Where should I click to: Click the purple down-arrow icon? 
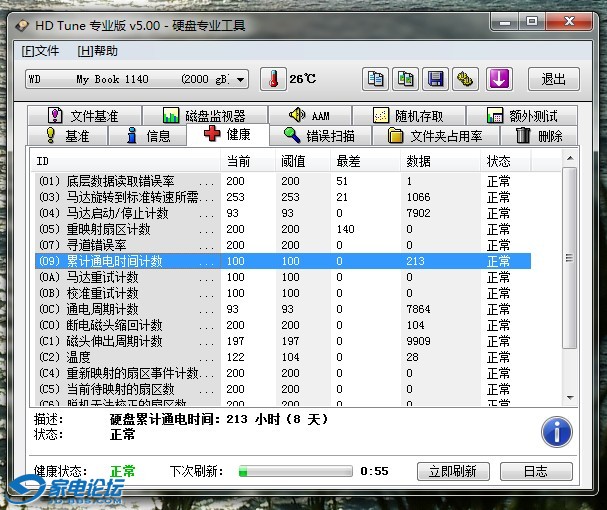click(x=499, y=79)
